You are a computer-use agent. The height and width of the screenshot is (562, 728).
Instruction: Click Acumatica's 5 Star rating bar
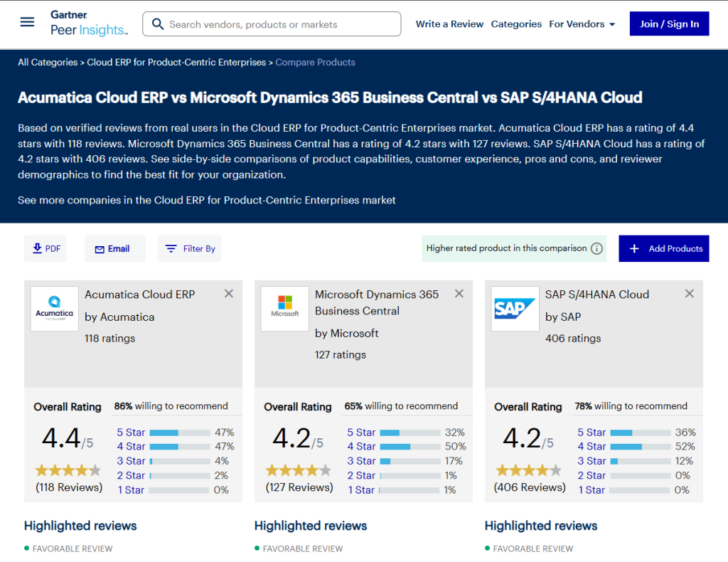pyautogui.click(x=180, y=433)
